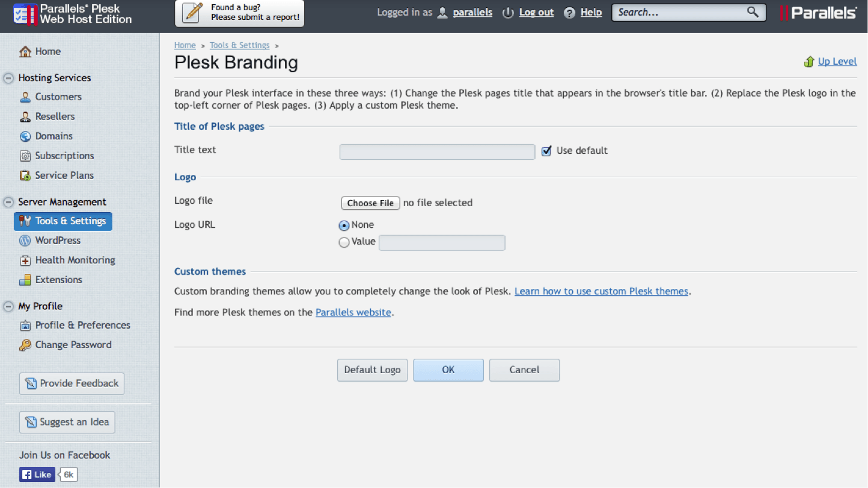The image size is (868, 488).
Task: Click the Facebook 6k like count
Action: [x=69, y=475]
